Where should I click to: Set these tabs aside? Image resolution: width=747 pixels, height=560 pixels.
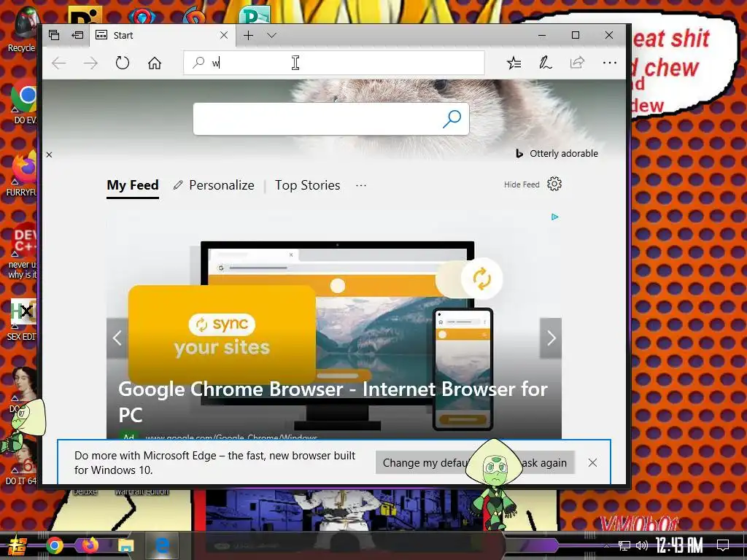click(x=77, y=35)
